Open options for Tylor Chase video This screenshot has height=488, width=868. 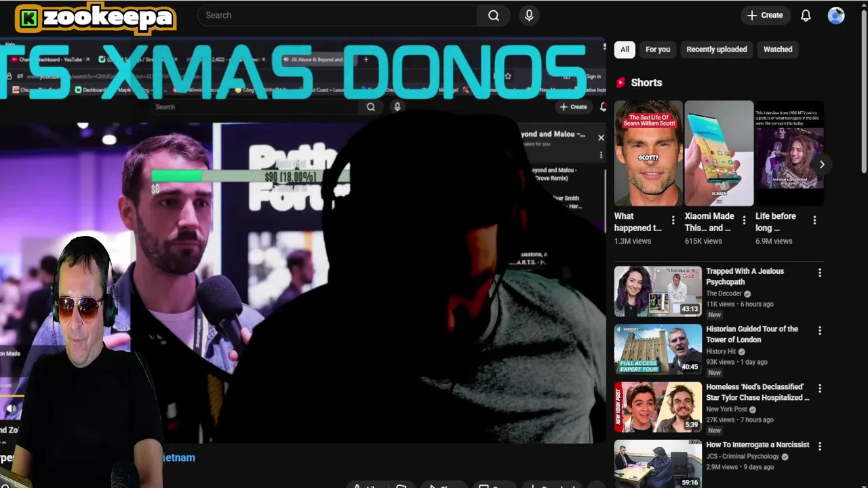pos(819,388)
